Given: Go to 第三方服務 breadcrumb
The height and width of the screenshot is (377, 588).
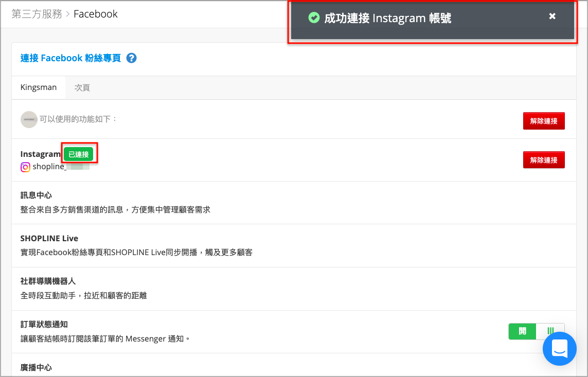Looking at the screenshot, I should [37, 14].
